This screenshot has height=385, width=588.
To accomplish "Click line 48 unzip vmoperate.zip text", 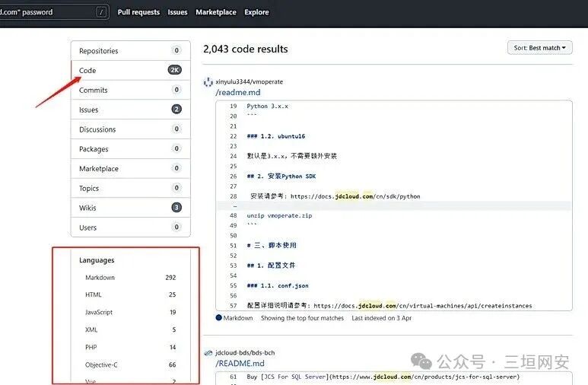I will tap(279, 216).
